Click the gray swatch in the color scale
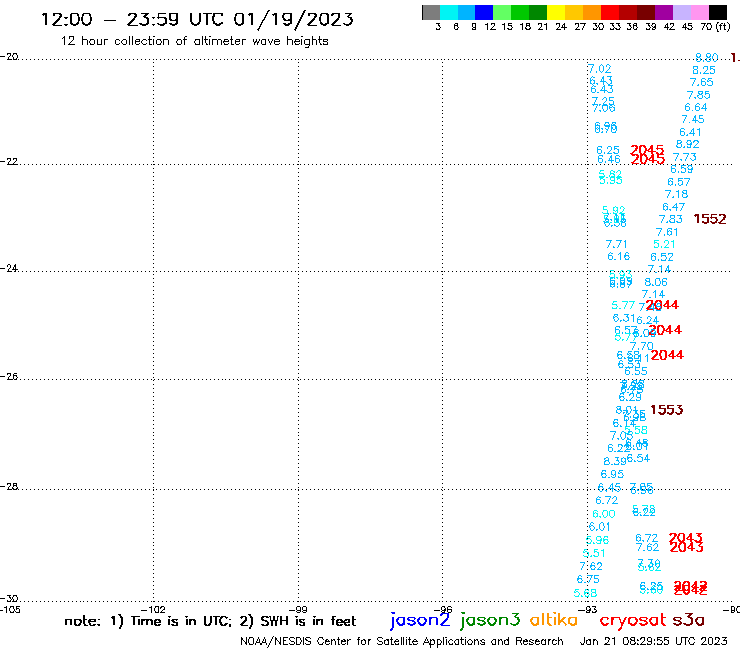 [x=431, y=12]
